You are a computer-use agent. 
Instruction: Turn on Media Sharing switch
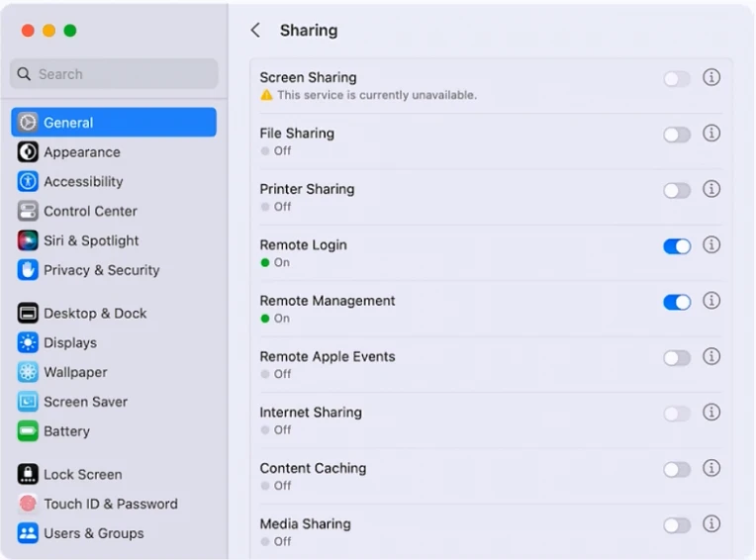677,525
